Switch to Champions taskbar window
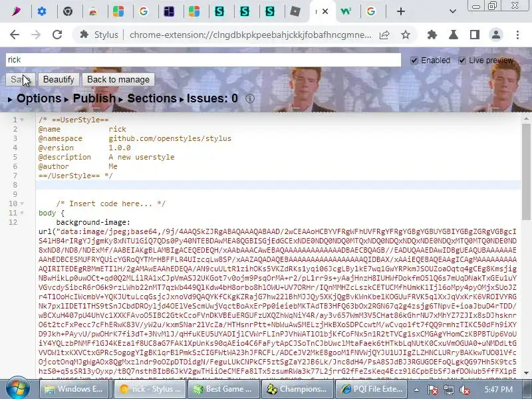532x399 pixels. [297, 389]
